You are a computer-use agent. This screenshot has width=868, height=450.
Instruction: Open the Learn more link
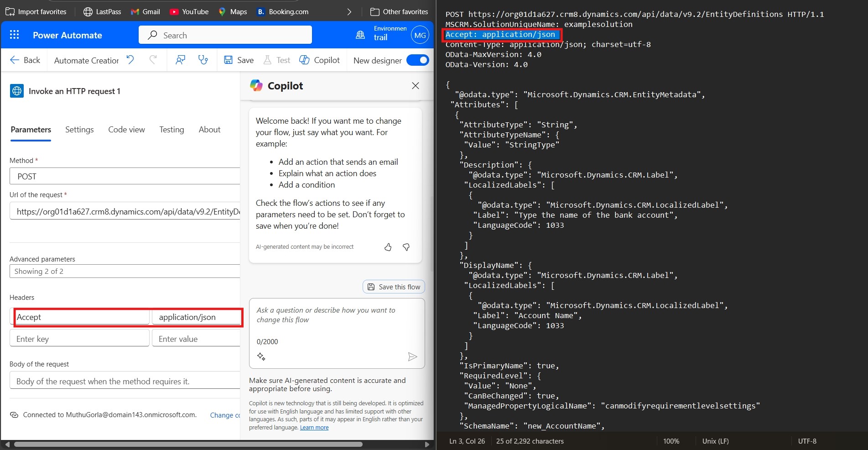pyautogui.click(x=314, y=428)
